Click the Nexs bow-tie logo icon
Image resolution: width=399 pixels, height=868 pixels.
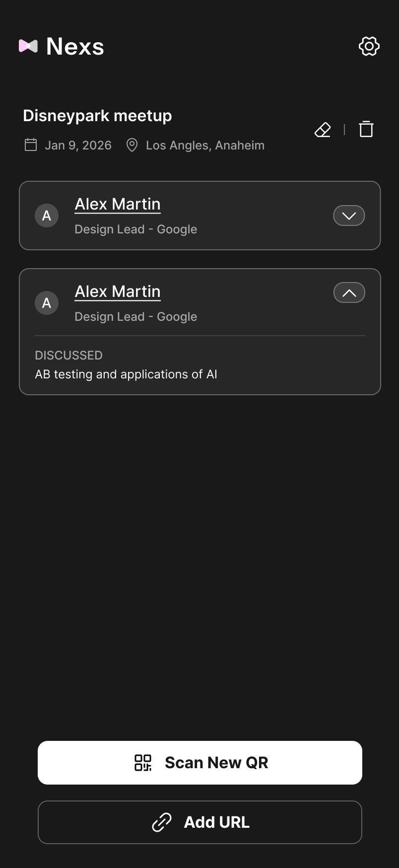(x=28, y=46)
